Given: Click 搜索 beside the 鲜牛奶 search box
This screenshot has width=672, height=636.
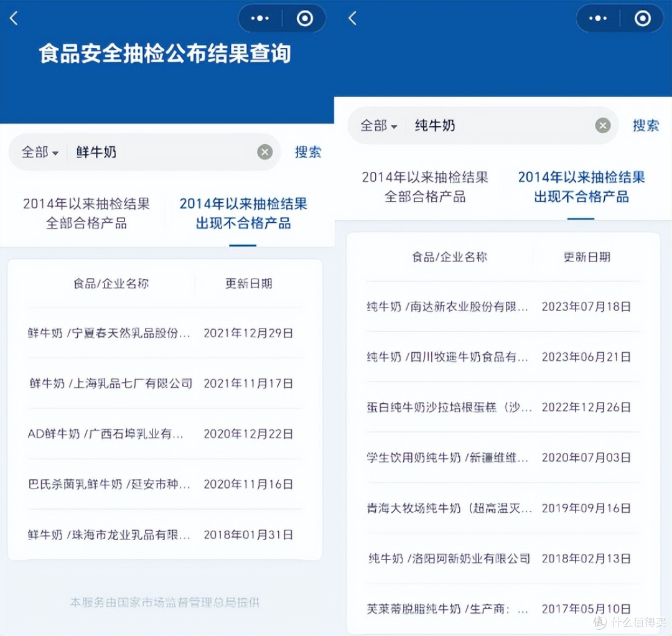Looking at the screenshot, I should pos(308,152).
